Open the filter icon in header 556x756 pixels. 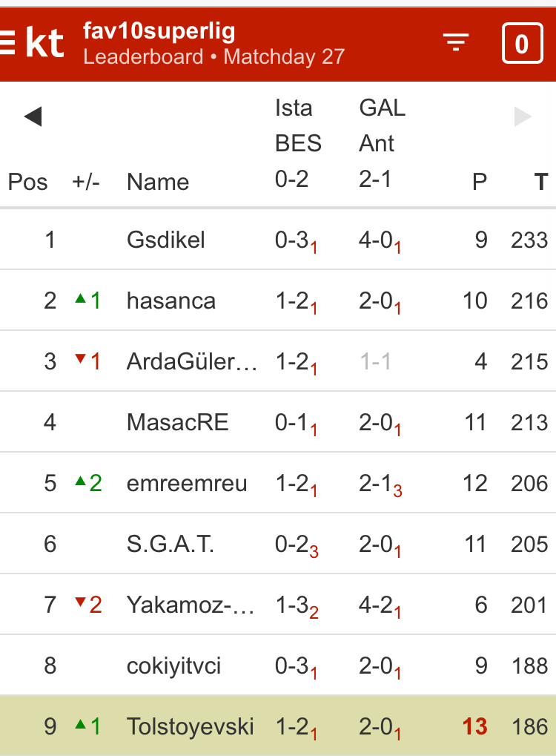tap(456, 43)
